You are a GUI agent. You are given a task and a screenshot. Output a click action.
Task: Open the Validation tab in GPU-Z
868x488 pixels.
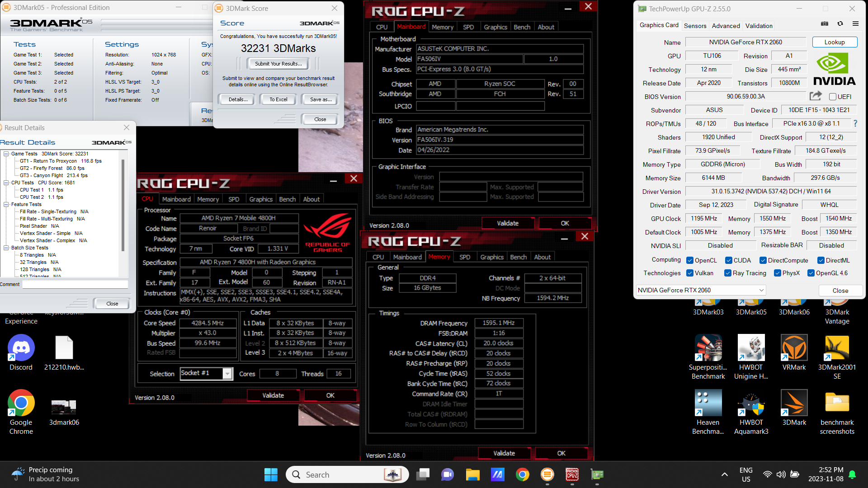[759, 26]
